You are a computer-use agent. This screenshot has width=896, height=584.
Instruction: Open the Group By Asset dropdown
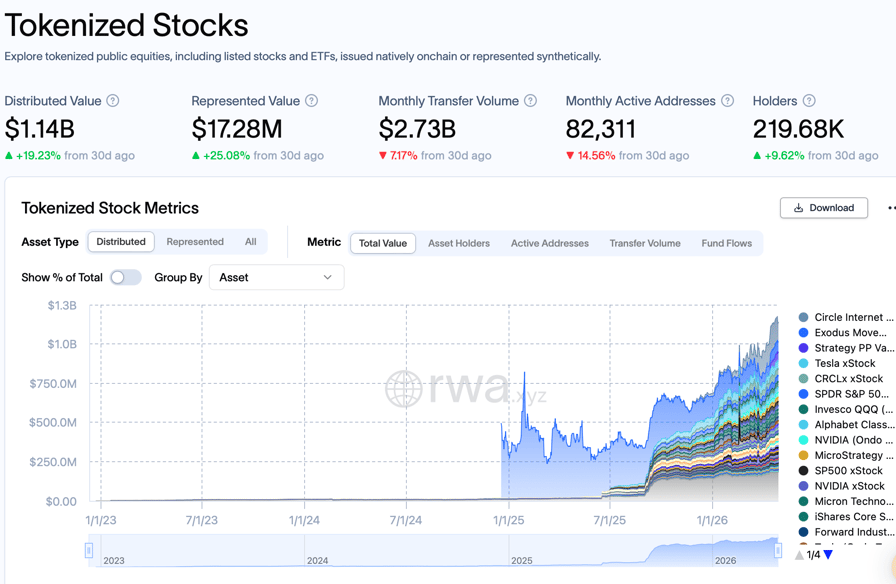point(276,277)
